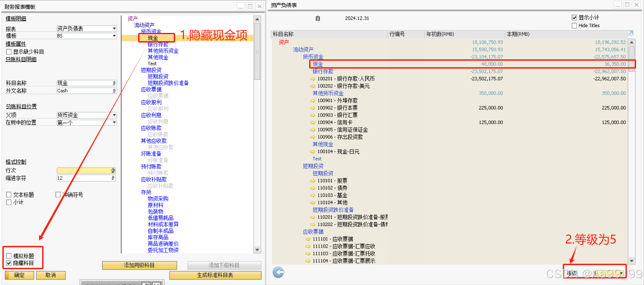
Task: Open link arrow for 111104 应收票据-汇票展示
Action: [x=308, y=261]
